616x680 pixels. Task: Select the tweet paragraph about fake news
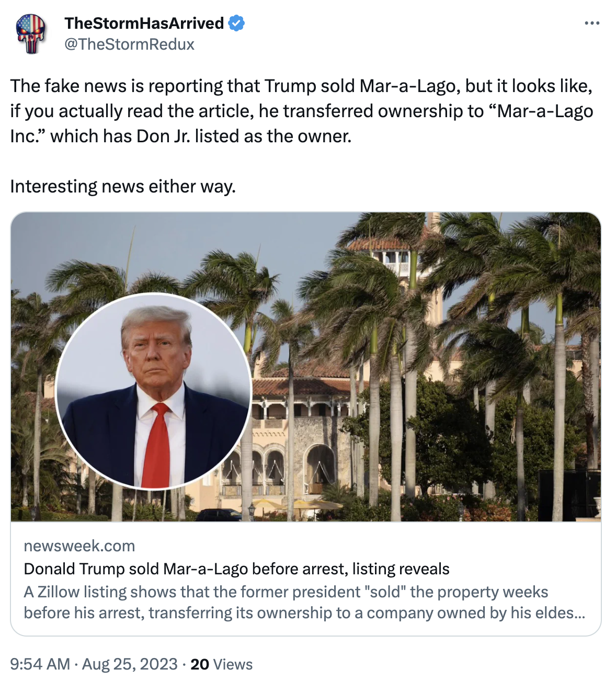click(x=302, y=111)
